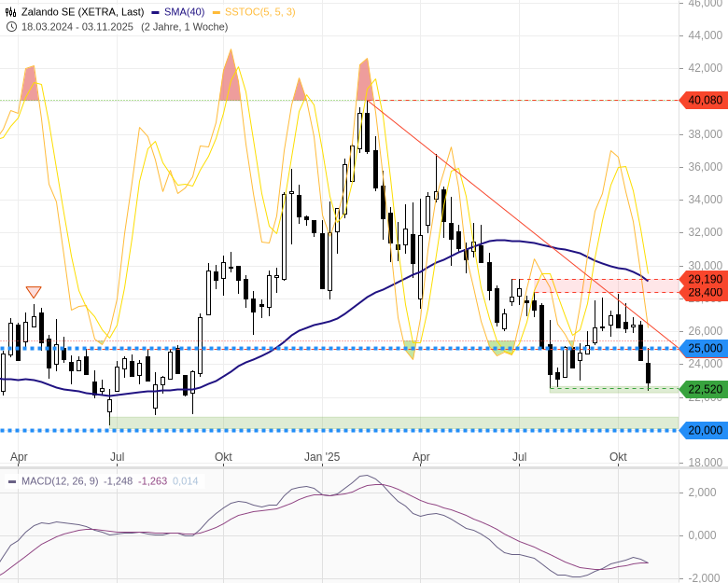Click the yellow SSTOC legend marker
728x583 pixels.
click(217, 11)
